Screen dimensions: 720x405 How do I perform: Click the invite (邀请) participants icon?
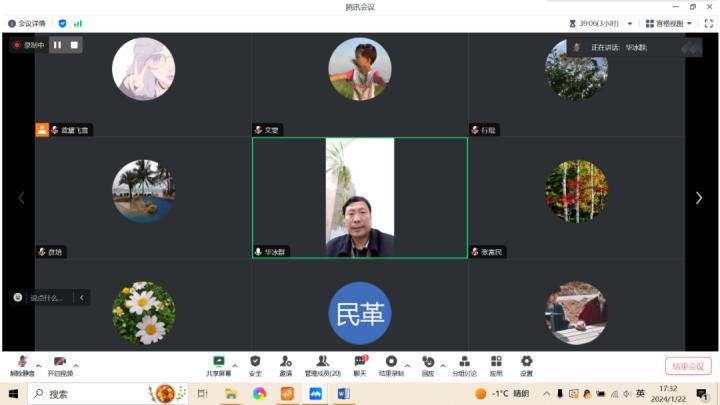(x=286, y=362)
